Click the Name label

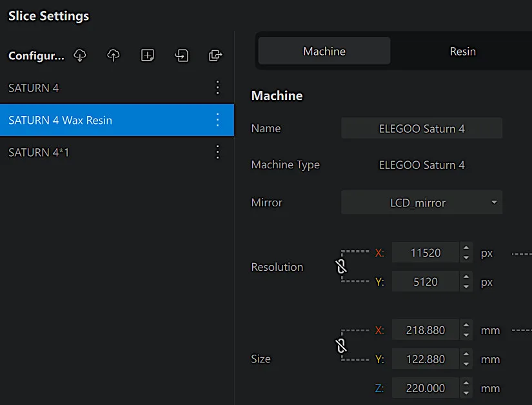pyautogui.click(x=266, y=128)
